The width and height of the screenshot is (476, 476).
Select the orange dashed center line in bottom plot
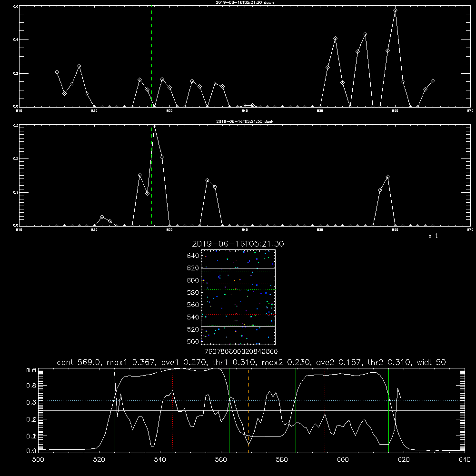point(248,410)
